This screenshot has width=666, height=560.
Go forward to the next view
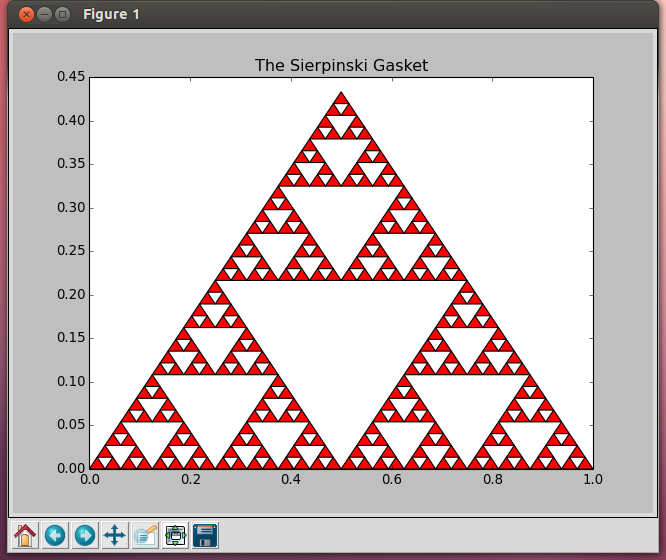[85, 535]
